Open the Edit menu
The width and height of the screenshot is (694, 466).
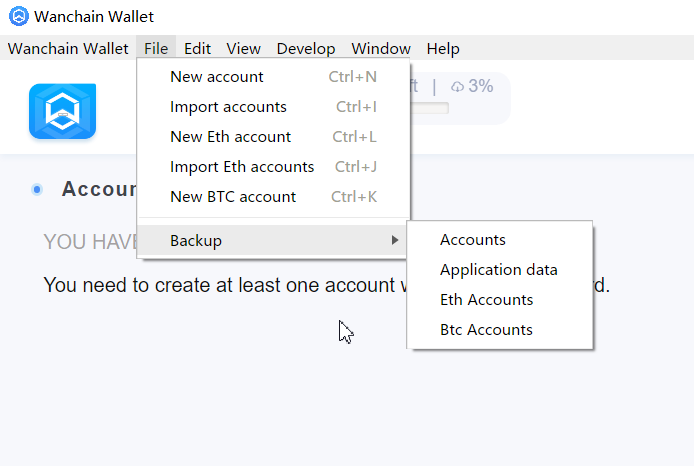tap(197, 48)
